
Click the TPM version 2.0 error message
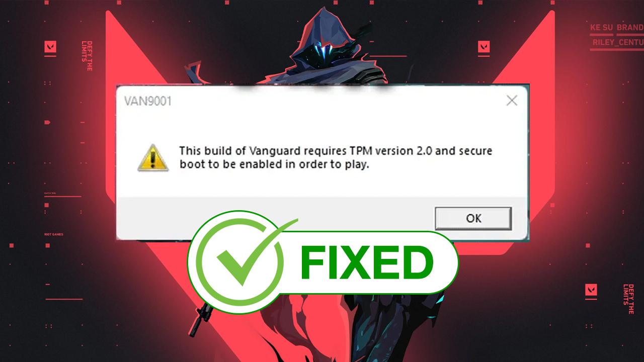coord(336,157)
